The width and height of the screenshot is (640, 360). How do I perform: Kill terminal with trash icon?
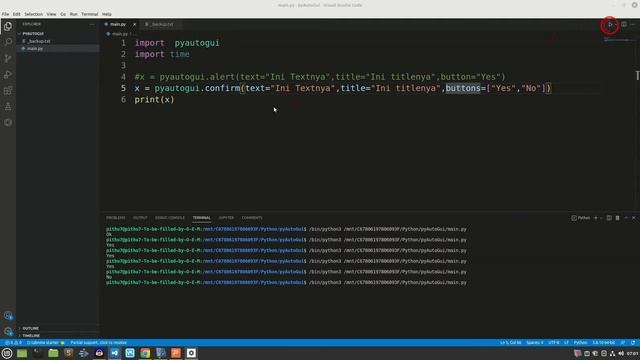(x=617, y=218)
